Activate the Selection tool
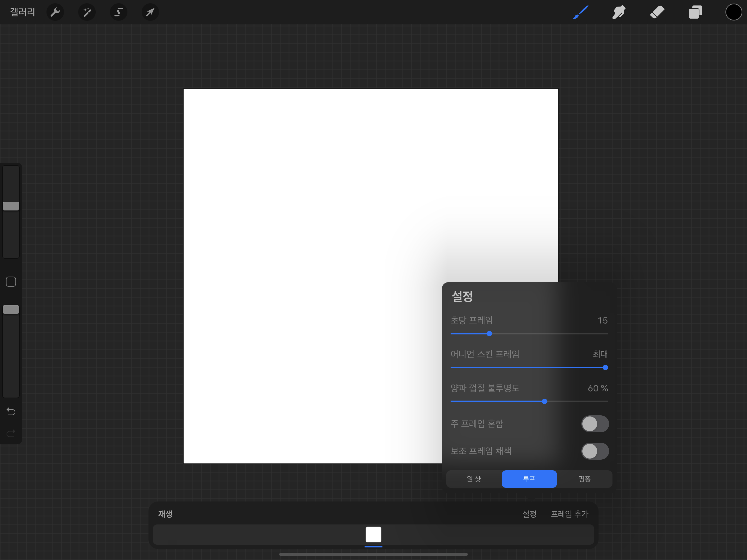This screenshot has width=747, height=560. 119,13
